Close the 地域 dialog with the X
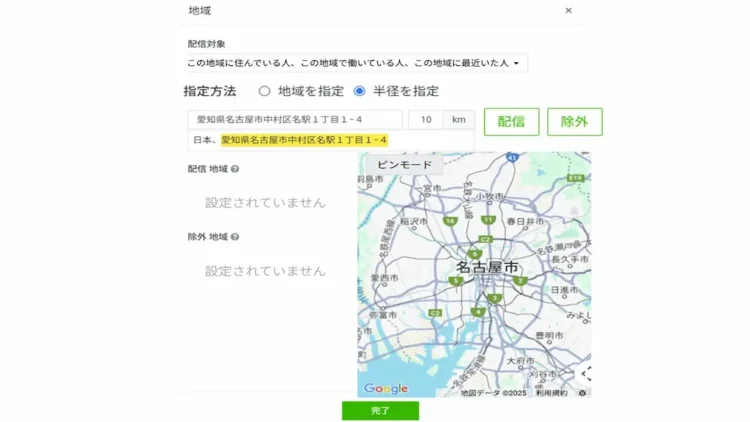The height and width of the screenshot is (422, 750). click(x=568, y=11)
